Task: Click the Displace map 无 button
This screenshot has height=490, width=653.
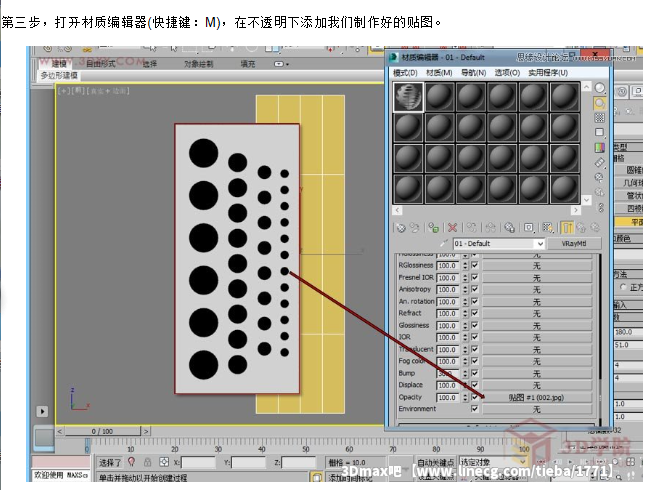Action: tap(536, 386)
